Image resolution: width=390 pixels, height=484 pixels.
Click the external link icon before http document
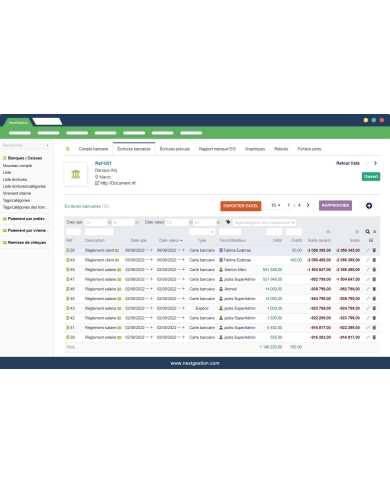[x=97, y=183]
